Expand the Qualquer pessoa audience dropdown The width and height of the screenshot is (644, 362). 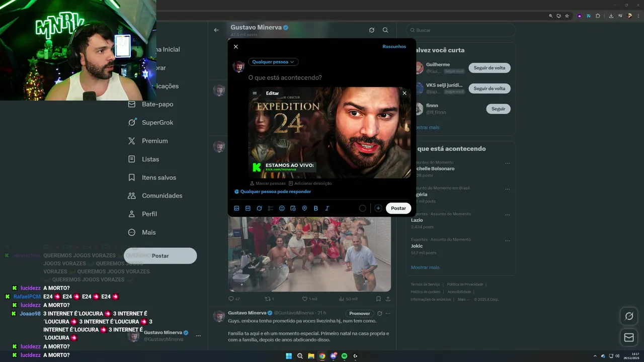coord(273,62)
